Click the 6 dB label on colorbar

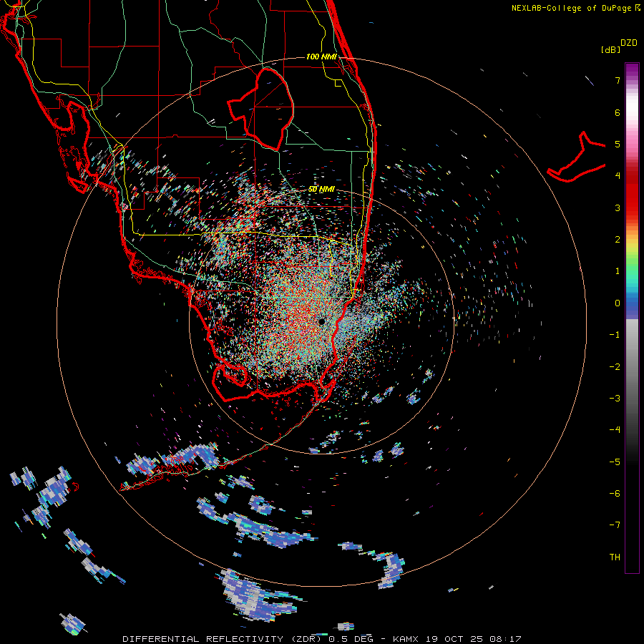tap(618, 112)
